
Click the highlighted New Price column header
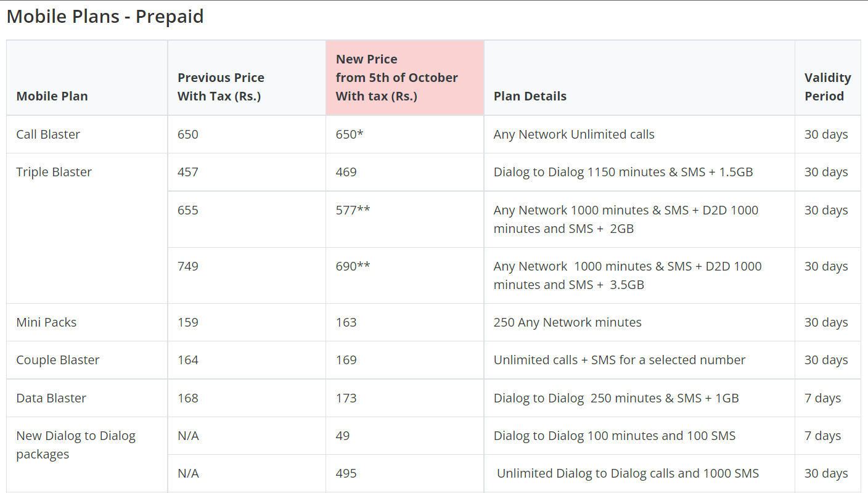point(396,78)
